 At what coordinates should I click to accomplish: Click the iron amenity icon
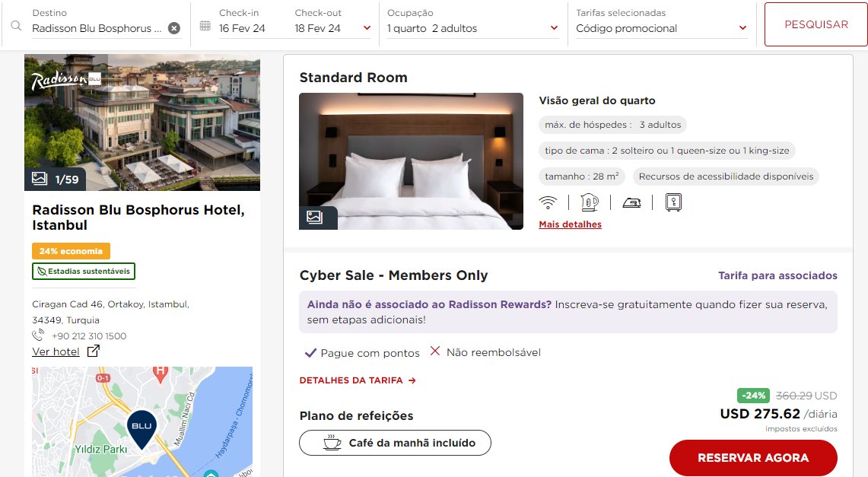[x=631, y=203]
